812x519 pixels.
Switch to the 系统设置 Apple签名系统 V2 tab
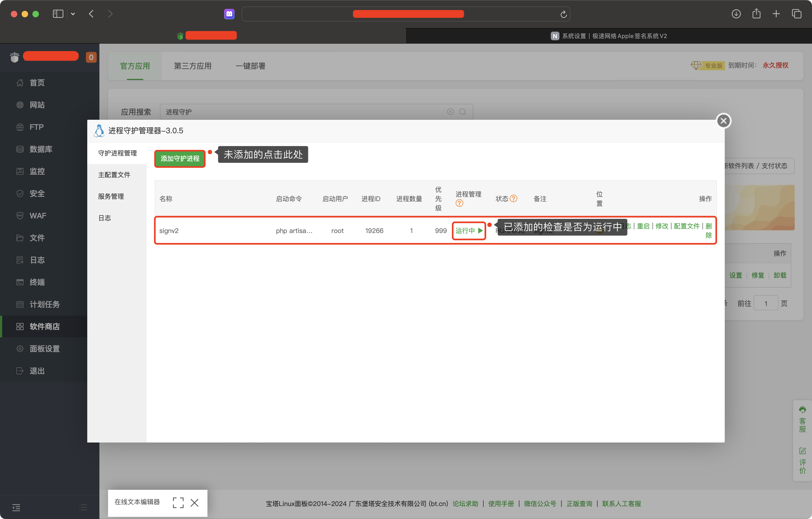609,36
